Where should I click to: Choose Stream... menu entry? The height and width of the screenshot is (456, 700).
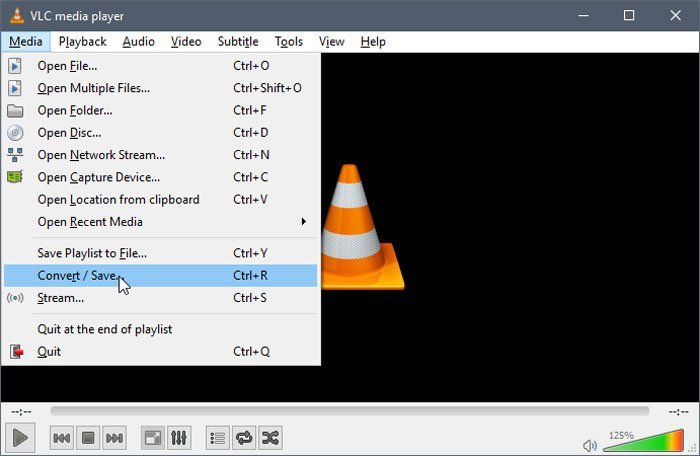(160, 298)
